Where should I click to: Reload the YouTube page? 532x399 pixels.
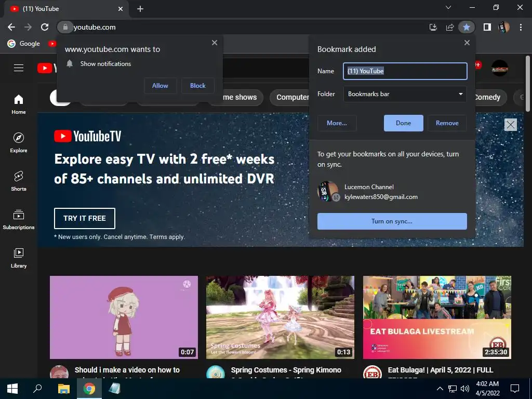coord(45,27)
